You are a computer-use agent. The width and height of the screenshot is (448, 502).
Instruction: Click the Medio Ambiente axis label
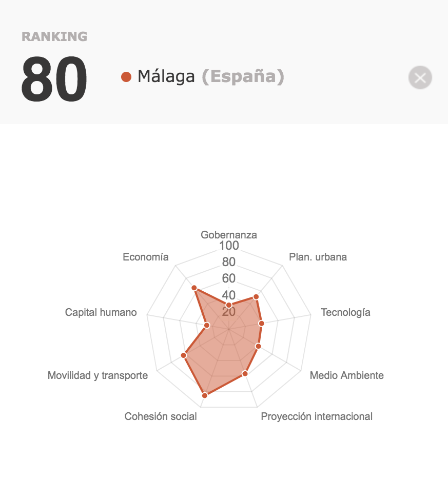click(347, 375)
